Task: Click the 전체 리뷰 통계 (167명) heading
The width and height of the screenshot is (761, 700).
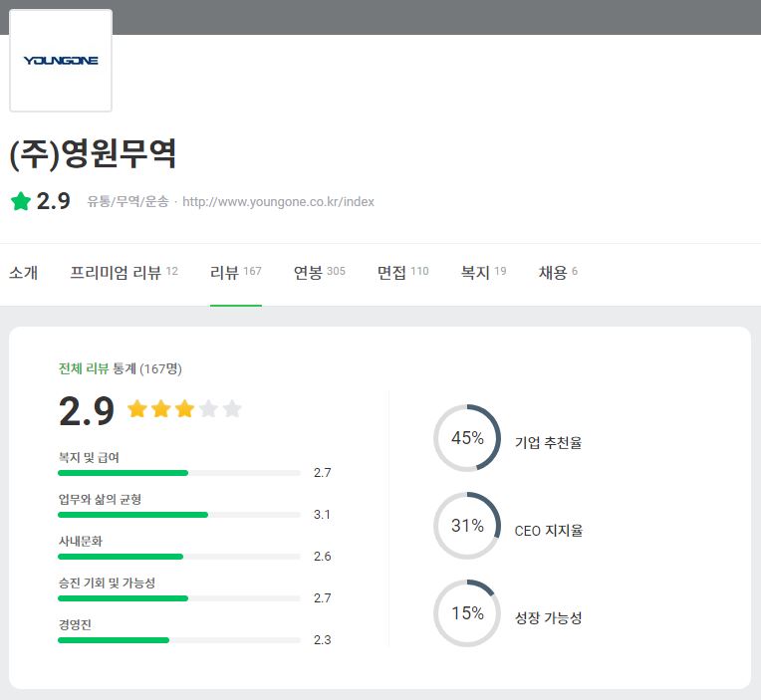Action: (x=121, y=368)
